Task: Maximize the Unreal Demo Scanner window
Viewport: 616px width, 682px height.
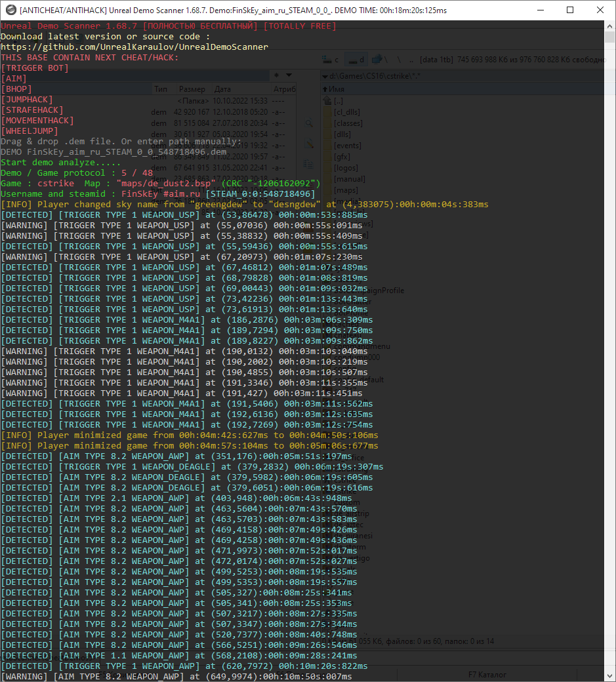Action: [570, 10]
